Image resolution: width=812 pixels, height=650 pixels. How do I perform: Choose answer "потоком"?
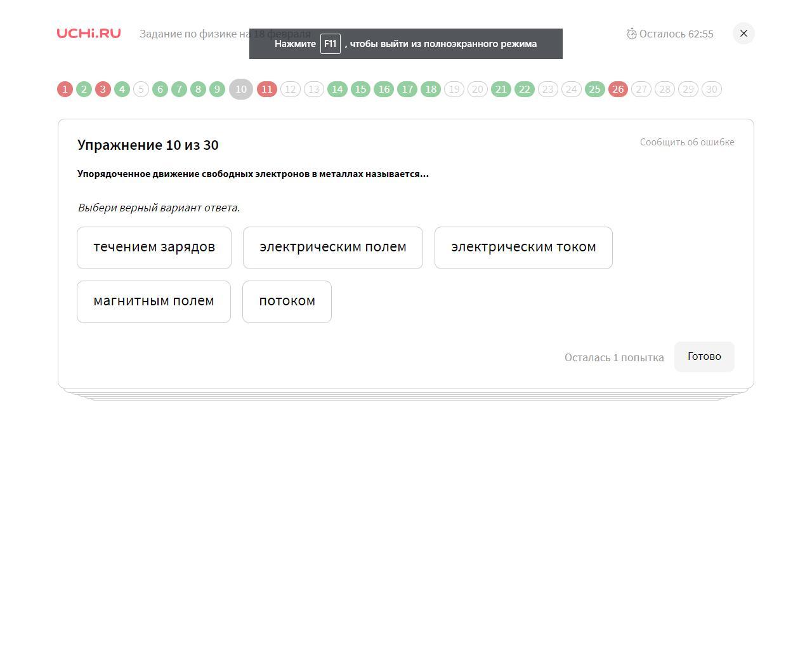point(287,302)
